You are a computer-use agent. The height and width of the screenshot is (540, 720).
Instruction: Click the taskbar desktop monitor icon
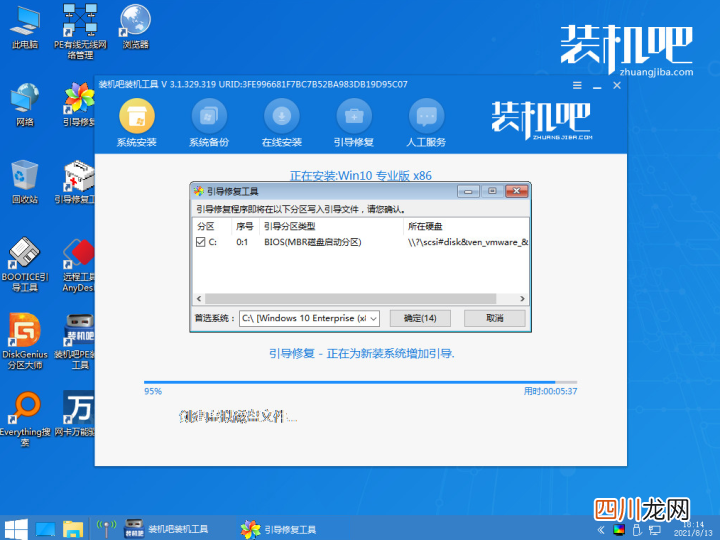pos(45,529)
